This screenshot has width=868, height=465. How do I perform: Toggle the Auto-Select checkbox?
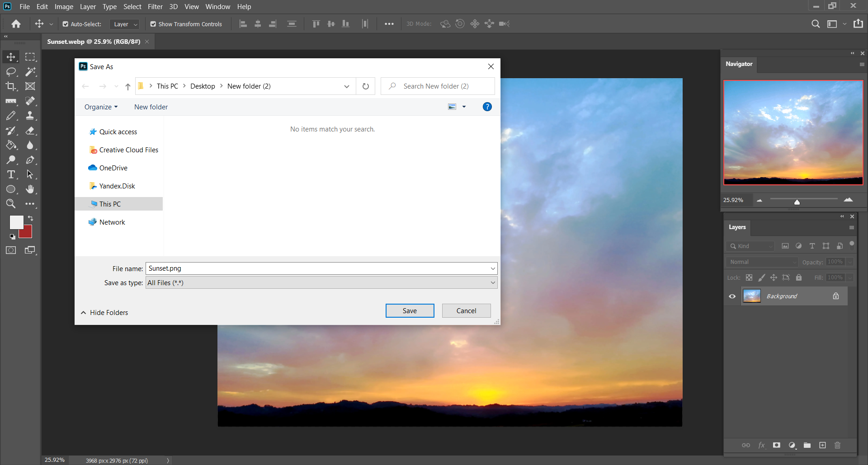[x=66, y=24]
